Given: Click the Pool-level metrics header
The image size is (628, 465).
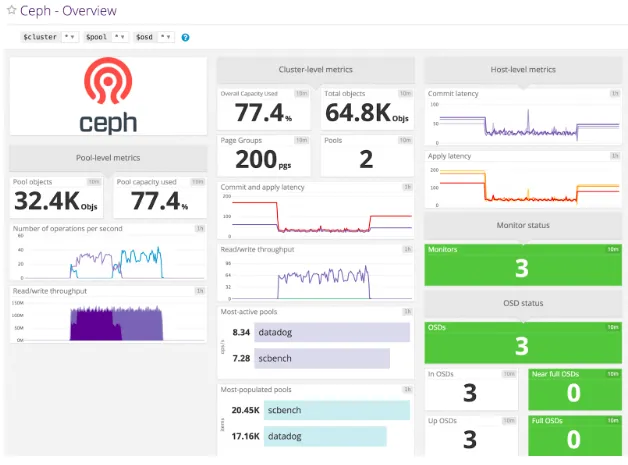Looking at the screenshot, I should tap(108, 158).
